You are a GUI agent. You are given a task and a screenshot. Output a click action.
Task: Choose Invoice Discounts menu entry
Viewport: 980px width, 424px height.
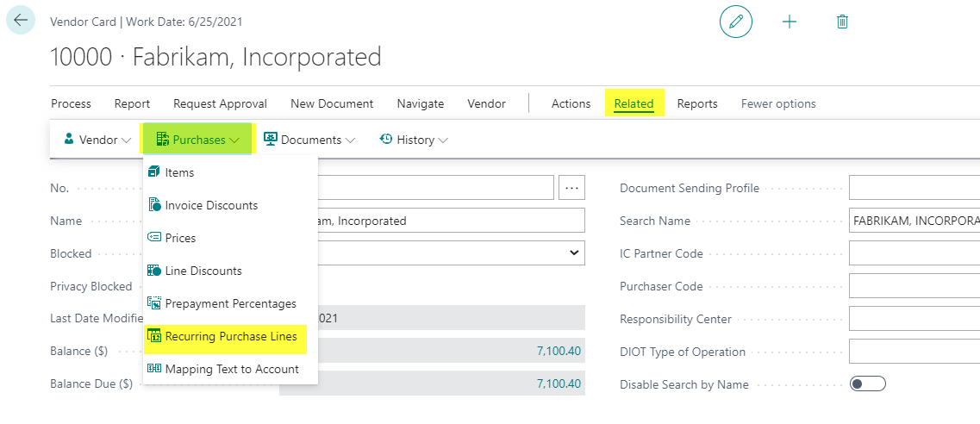[231, 205]
